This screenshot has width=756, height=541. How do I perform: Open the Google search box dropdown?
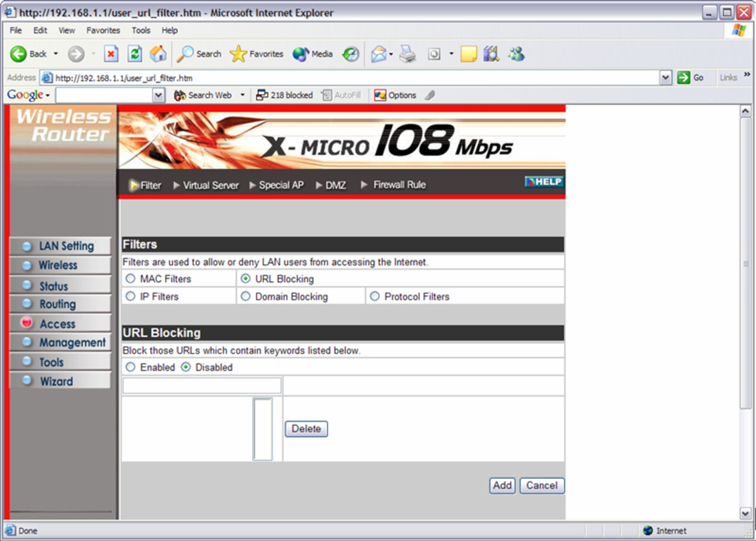point(158,96)
